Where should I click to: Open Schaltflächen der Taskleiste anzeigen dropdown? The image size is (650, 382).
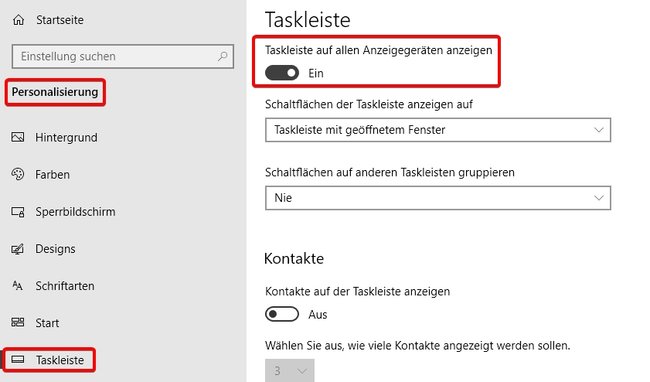(438, 130)
